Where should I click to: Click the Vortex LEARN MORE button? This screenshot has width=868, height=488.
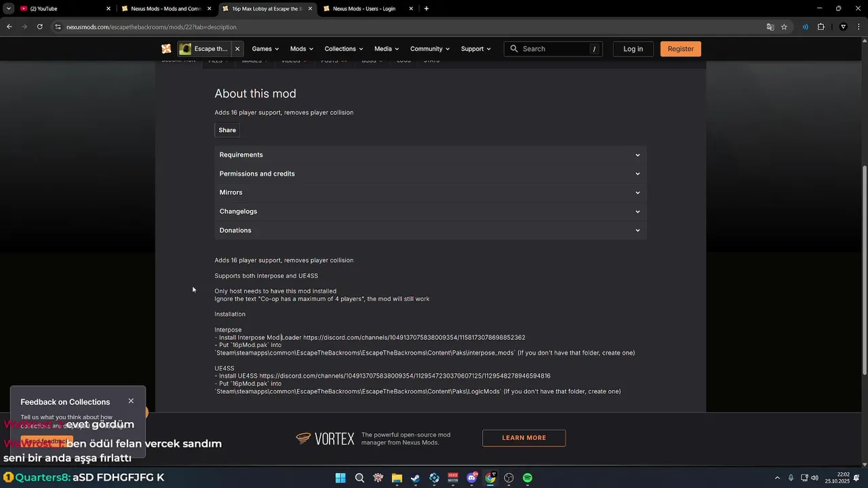click(x=524, y=438)
